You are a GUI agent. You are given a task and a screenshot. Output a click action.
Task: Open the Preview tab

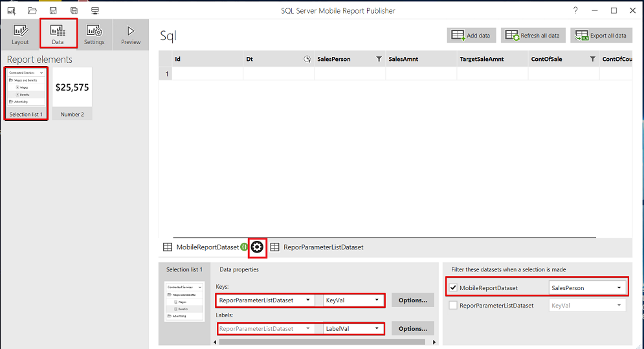pyautogui.click(x=131, y=34)
